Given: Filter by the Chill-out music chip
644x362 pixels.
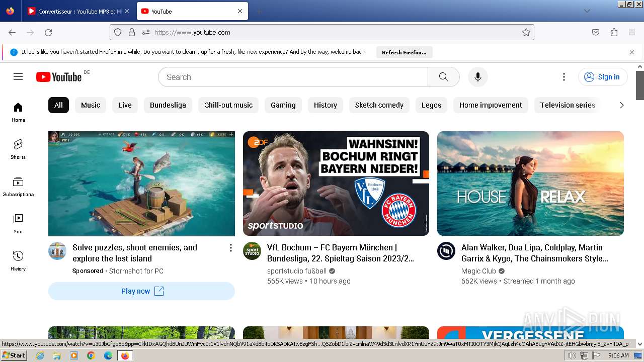Looking at the screenshot, I should point(228,105).
